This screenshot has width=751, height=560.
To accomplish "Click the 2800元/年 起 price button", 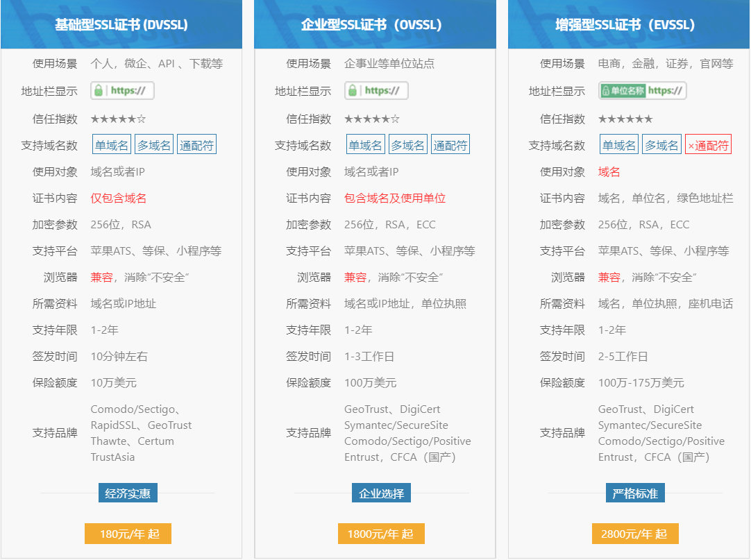I will [x=634, y=534].
